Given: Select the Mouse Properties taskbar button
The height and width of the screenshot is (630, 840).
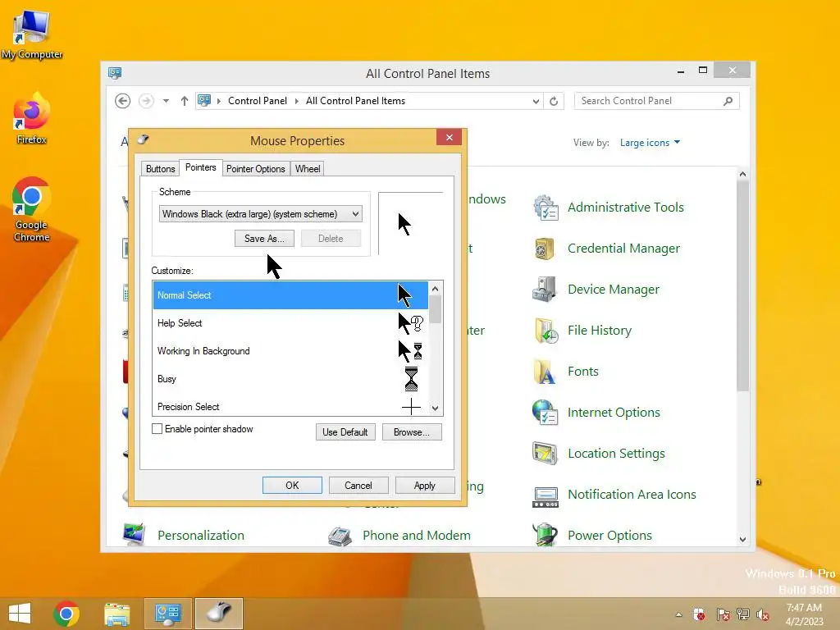Looking at the screenshot, I should [x=218, y=614].
